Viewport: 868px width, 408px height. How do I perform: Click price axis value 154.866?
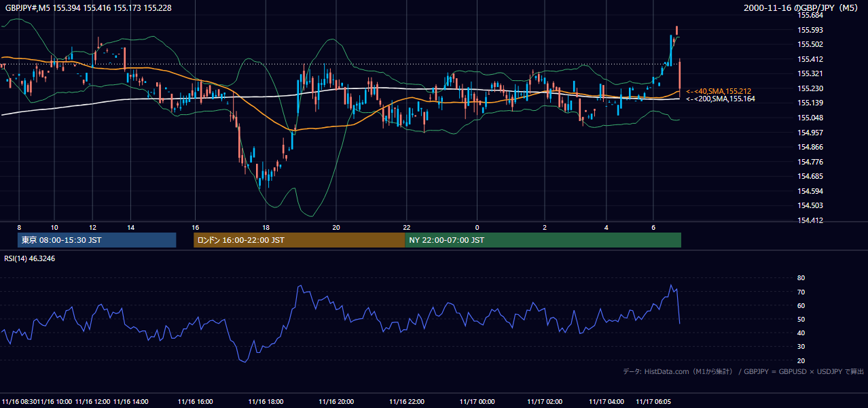pos(810,147)
